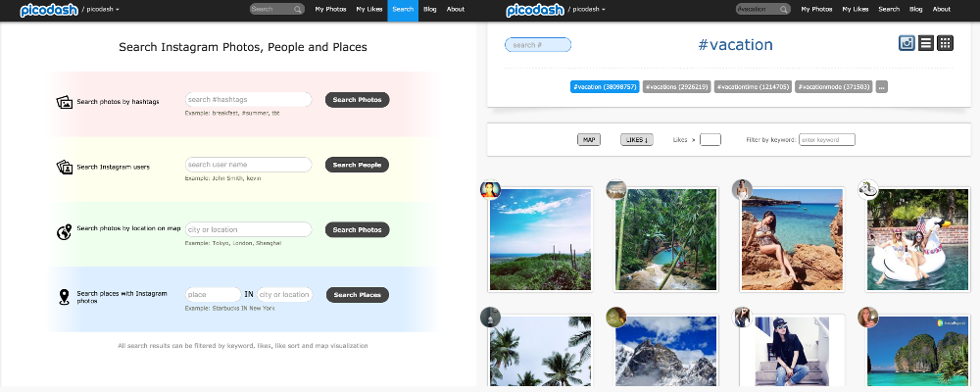The width and height of the screenshot is (980, 392).
Task: Open My Likes on the #vacation results page
Action: pyautogui.click(x=856, y=10)
